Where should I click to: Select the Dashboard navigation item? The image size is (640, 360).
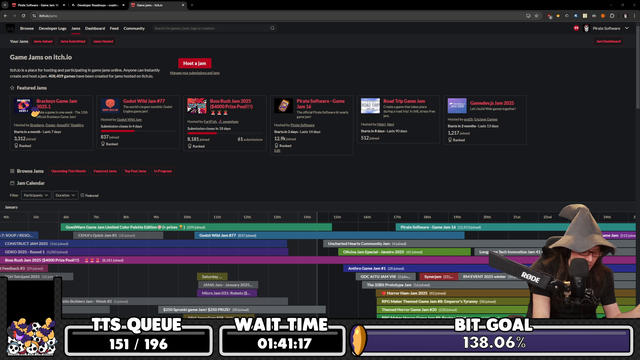pos(95,28)
